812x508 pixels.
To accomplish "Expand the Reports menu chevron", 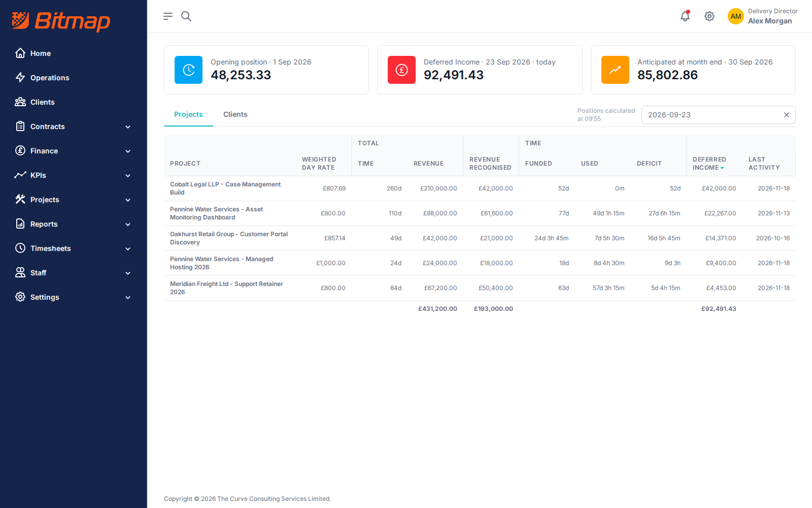I will click(x=128, y=224).
